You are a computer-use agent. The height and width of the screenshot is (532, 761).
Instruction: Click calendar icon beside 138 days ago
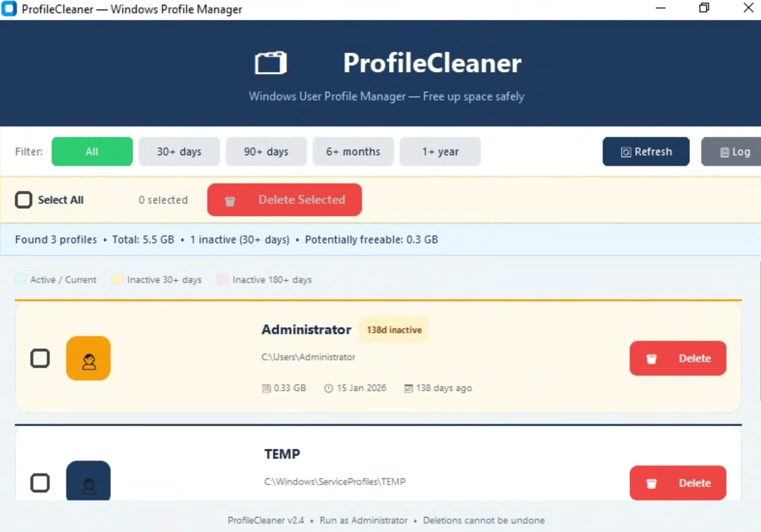(409, 388)
